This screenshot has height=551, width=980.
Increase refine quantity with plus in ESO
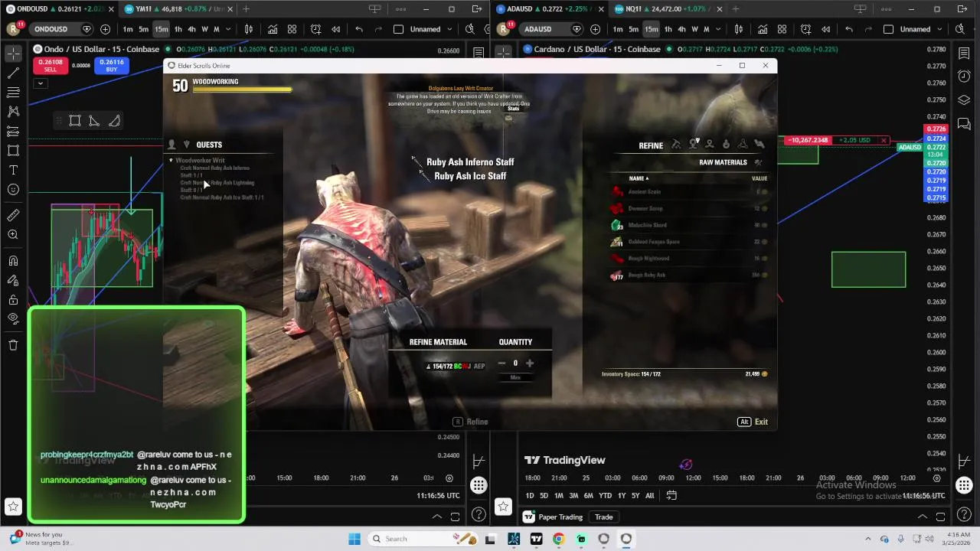(530, 364)
